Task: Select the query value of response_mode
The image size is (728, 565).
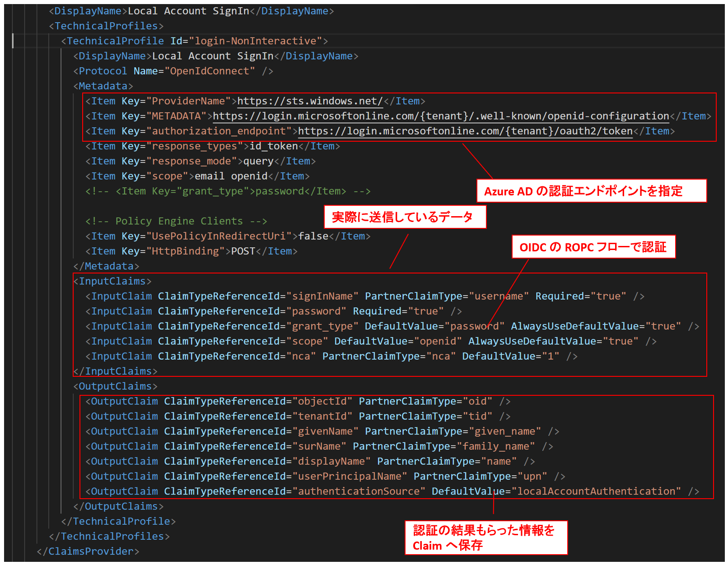Action: 258,161
